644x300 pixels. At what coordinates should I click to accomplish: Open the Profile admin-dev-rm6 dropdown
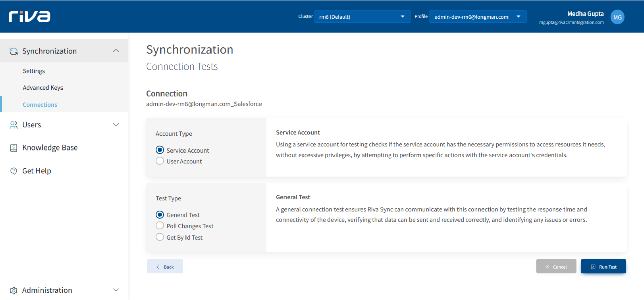pyautogui.click(x=478, y=17)
